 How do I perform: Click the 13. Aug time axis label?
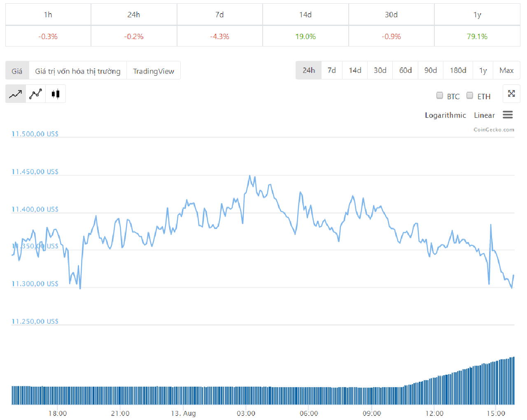(x=183, y=413)
